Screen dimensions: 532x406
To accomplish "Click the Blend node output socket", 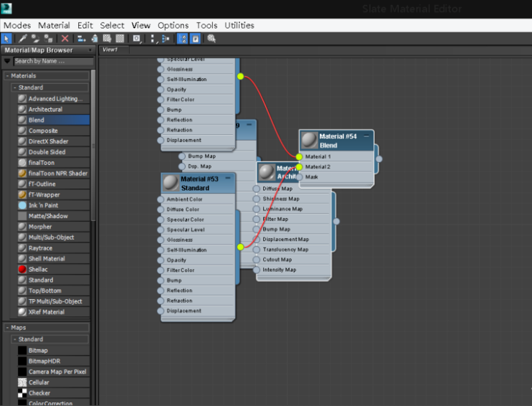I will coord(379,159).
